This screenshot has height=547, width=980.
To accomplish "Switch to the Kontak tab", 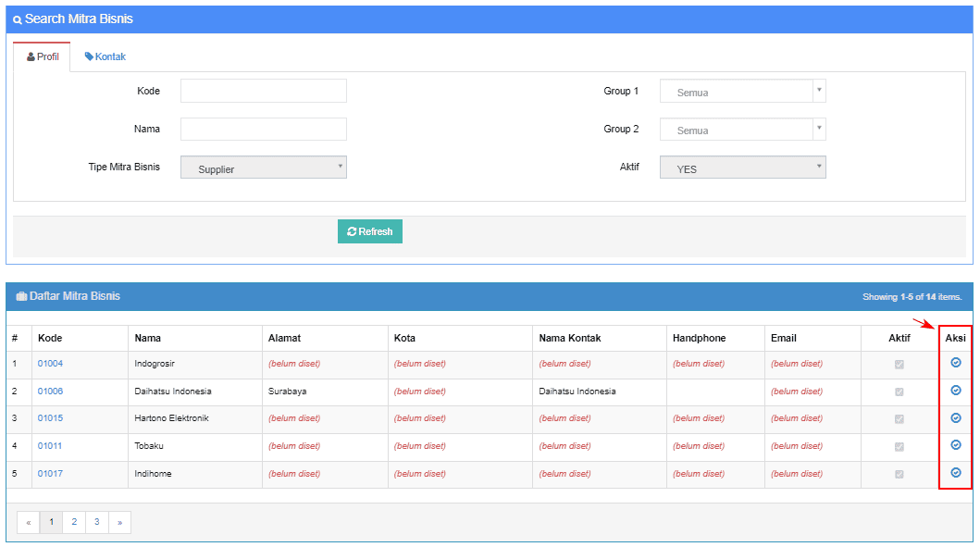I will tap(105, 57).
